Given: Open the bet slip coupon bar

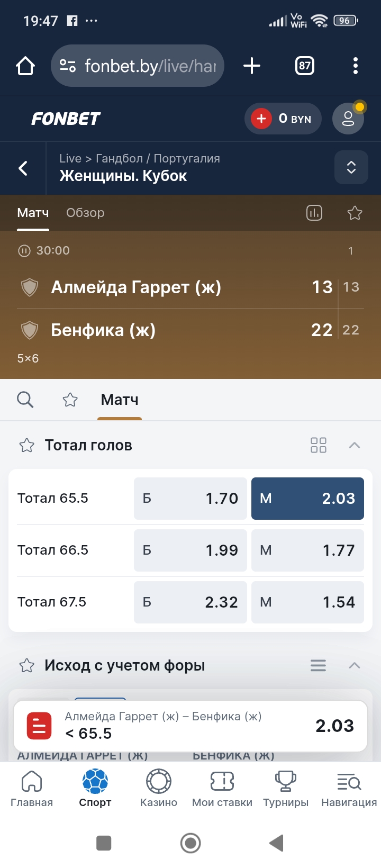Looking at the screenshot, I should coord(190,726).
